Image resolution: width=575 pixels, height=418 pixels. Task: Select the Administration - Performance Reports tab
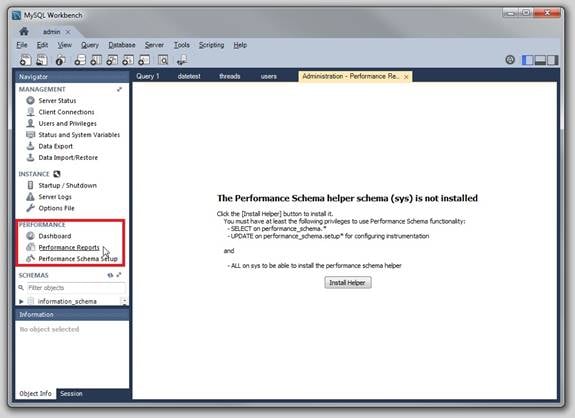350,76
